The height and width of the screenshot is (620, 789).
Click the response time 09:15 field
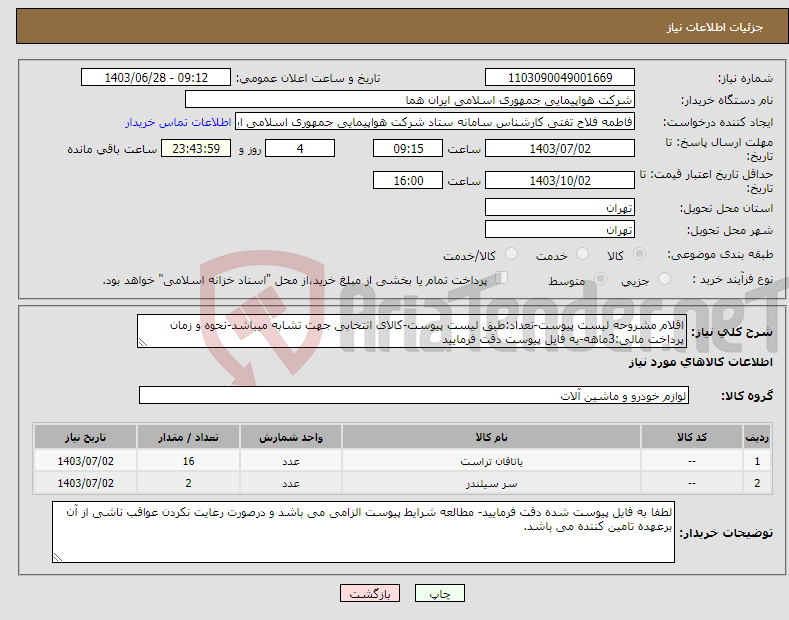408,148
